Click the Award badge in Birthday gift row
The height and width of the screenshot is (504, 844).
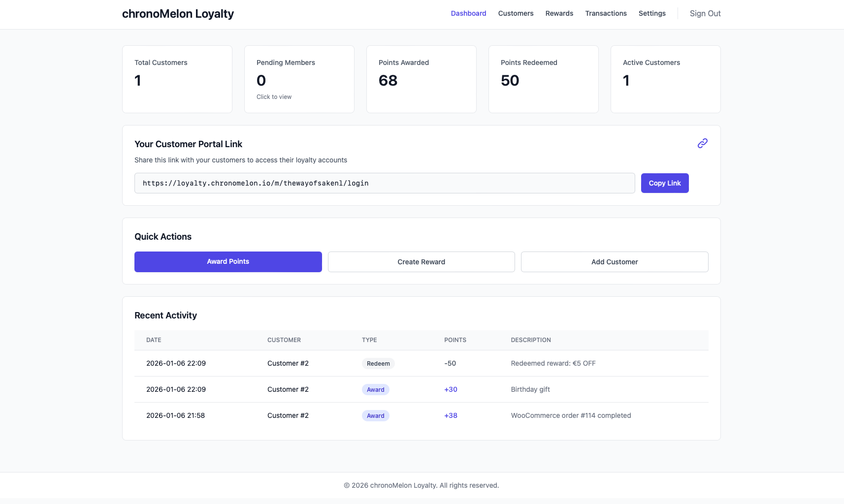(x=375, y=390)
